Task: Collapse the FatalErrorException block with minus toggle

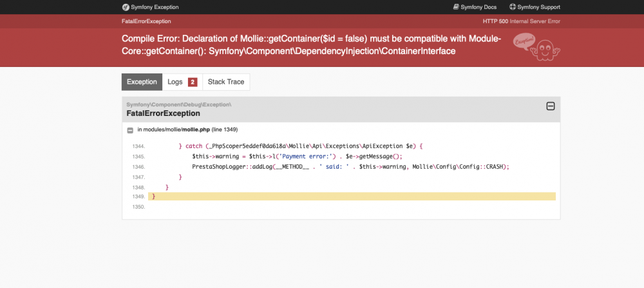Action: point(551,106)
